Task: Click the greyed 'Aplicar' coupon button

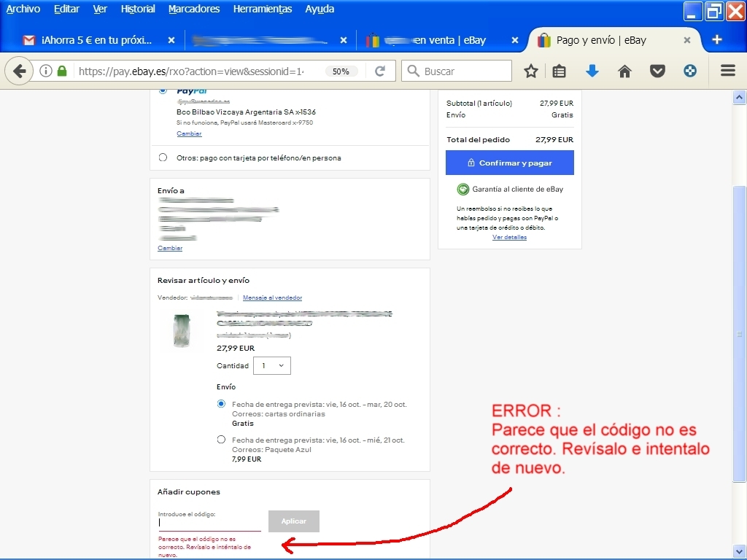Action: (x=294, y=521)
